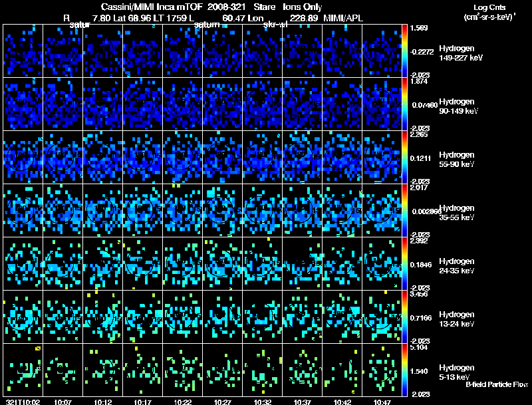Screen dimensions: 532x405
Task: Click the '-0.2272' colorbar midpoint value
Action: [x=422, y=52]
